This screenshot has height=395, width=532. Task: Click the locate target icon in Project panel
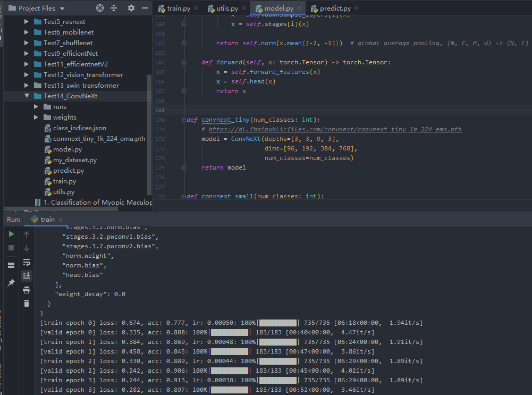tap(100, 9)
